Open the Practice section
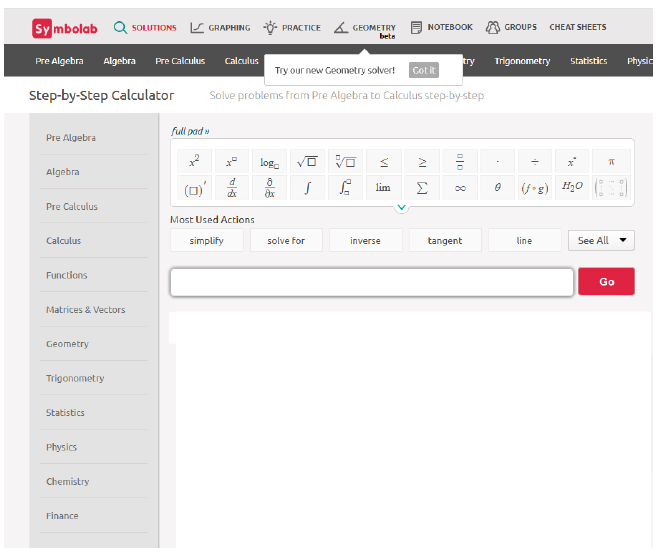 (292, 28)
